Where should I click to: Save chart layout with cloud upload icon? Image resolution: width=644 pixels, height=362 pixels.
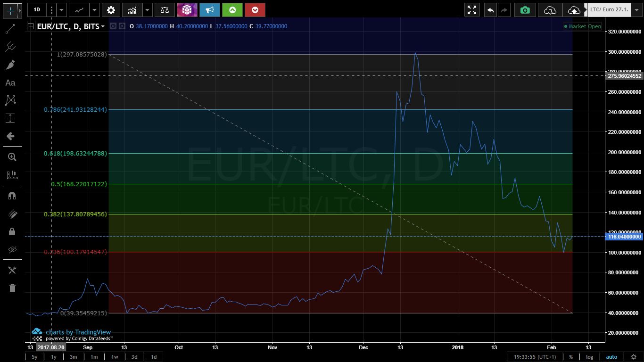point(574,9)
